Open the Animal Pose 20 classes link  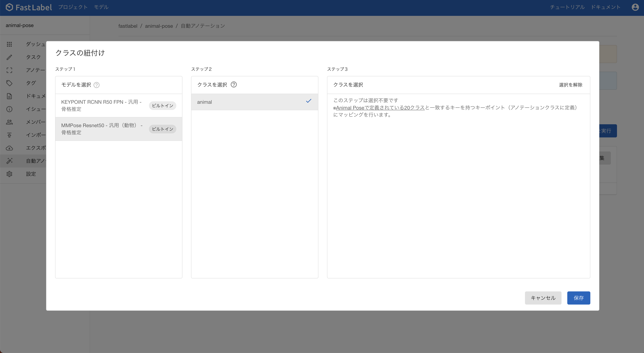point(380,108)
